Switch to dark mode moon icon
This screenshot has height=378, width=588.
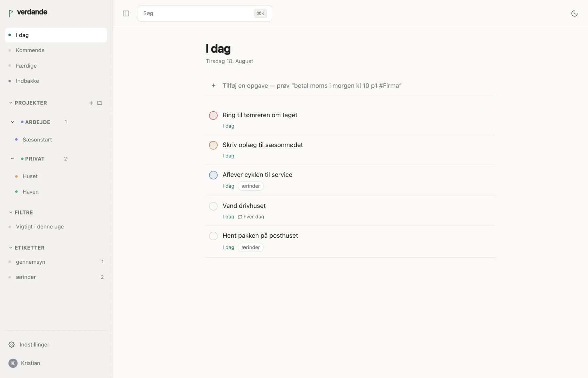pos(574,13)
